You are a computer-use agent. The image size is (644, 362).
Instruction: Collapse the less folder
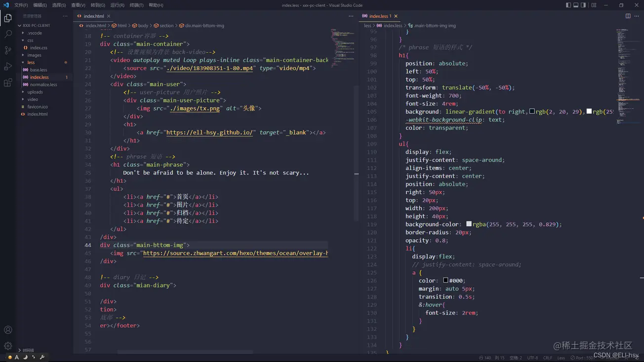click(x=31, y=63)
